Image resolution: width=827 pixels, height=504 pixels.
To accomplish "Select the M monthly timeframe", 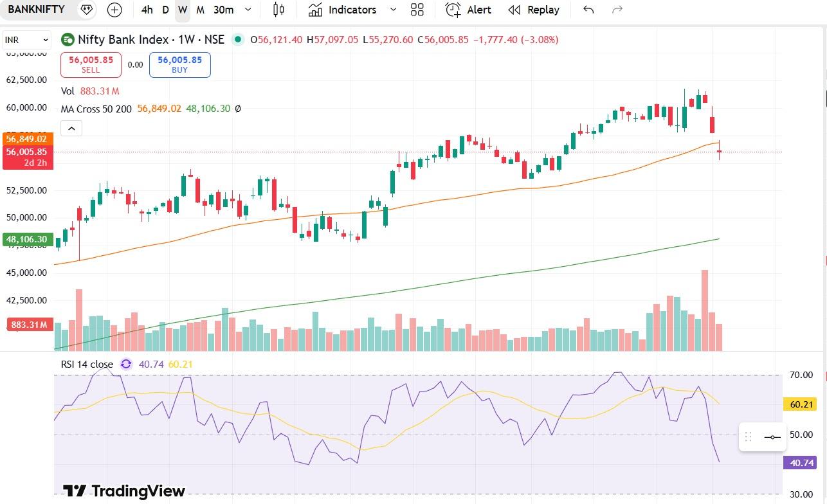I will (200, 10).
